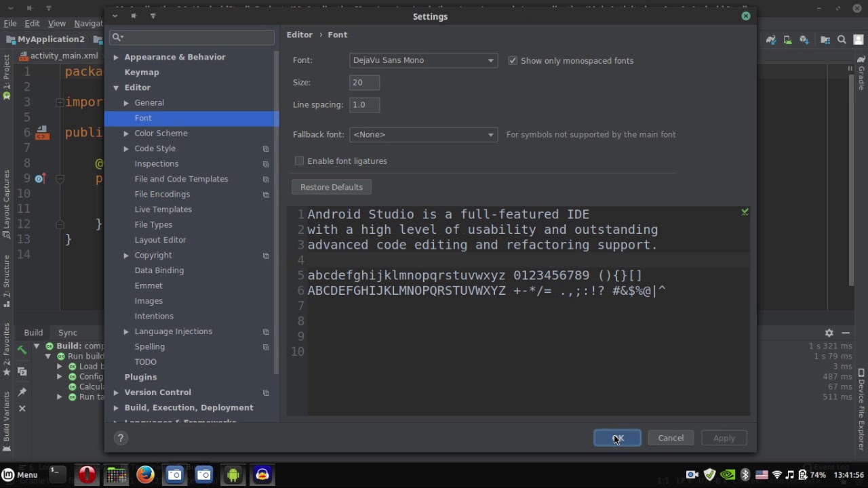The width and height of the screenshot is (868, 488).
Task: Open the File menu in main window
Action: pyautogui.click(x=9, y=23)
